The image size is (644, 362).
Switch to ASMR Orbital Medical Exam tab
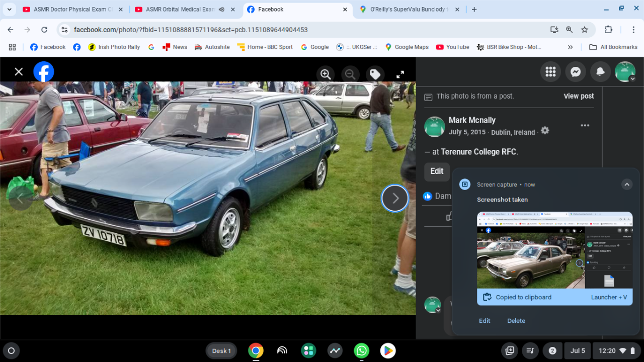pyautogui.click(x=180, y=10)
